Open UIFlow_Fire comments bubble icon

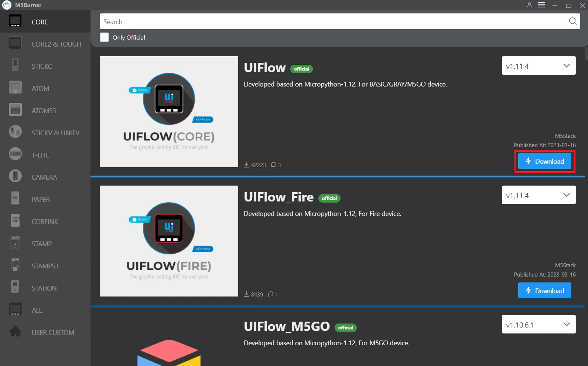coord(270,294)
